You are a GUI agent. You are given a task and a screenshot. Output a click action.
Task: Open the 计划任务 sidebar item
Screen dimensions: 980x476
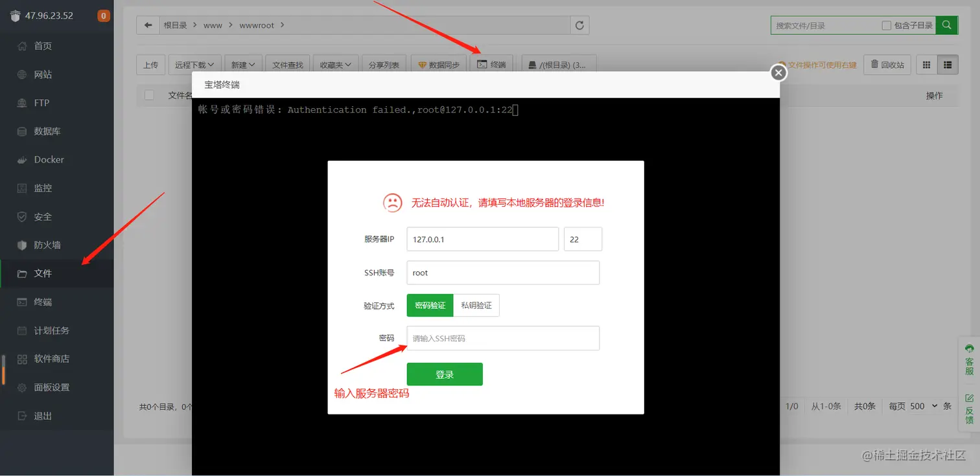[56, 331]
